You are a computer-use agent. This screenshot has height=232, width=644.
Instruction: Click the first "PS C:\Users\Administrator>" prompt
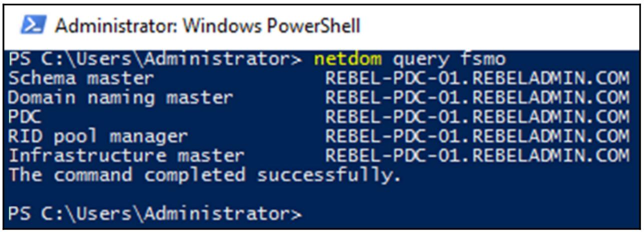coord(155,60)
